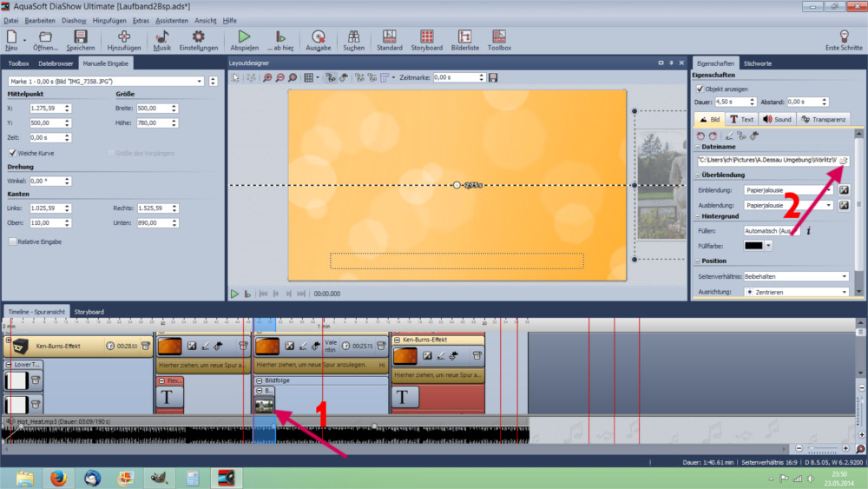Click the Abspielen play button in toolbar
The width and height of the screenshot is (868, 489).
tap(244, 39)
